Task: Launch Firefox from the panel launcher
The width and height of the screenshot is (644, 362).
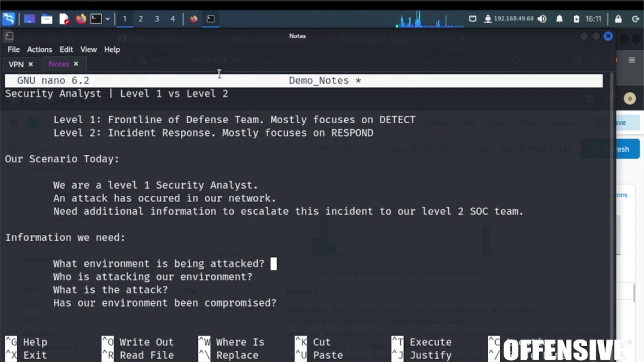Action: (x=81, y=19)
